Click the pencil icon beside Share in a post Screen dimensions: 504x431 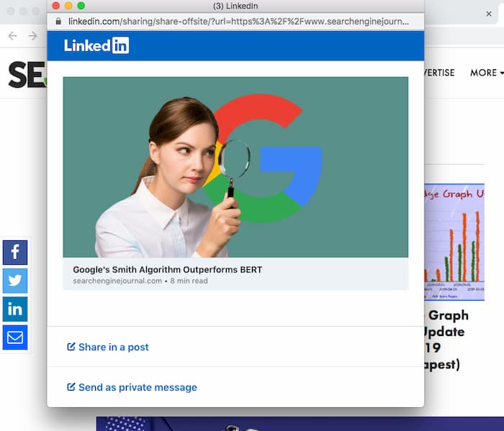[71, 347]
